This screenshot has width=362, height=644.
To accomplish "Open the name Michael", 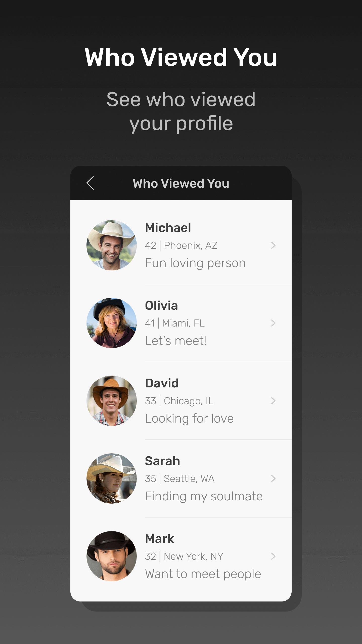I will 168,228.
